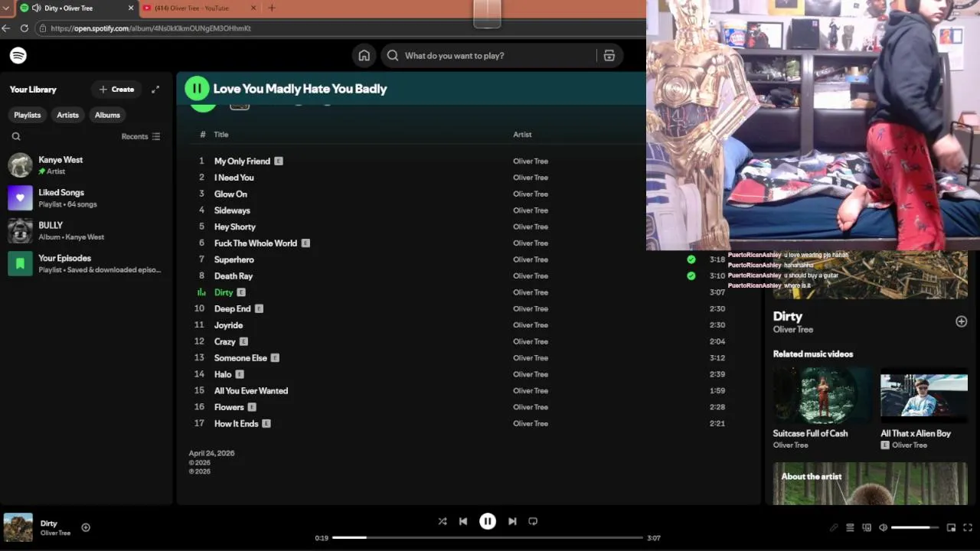Open Your Episodes playlist

point(86,264)
